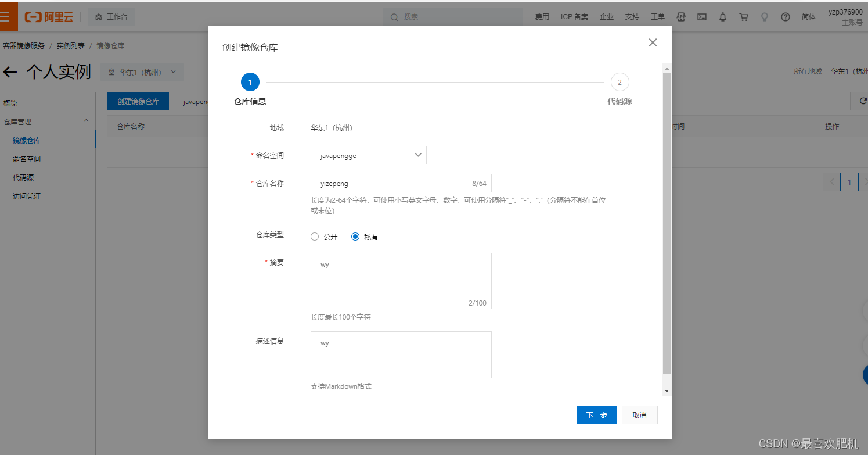The height and width of the screenshot is (455, 868).
Task: Click the dialog scrollbar up arrow
Action: (x=667, y=69)
